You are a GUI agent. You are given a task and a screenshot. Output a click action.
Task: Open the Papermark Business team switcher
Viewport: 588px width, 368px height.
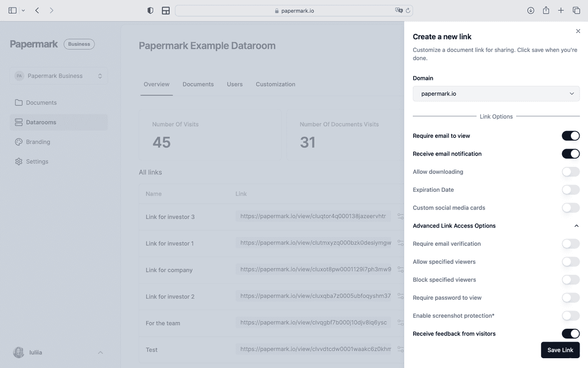[58, 76]
